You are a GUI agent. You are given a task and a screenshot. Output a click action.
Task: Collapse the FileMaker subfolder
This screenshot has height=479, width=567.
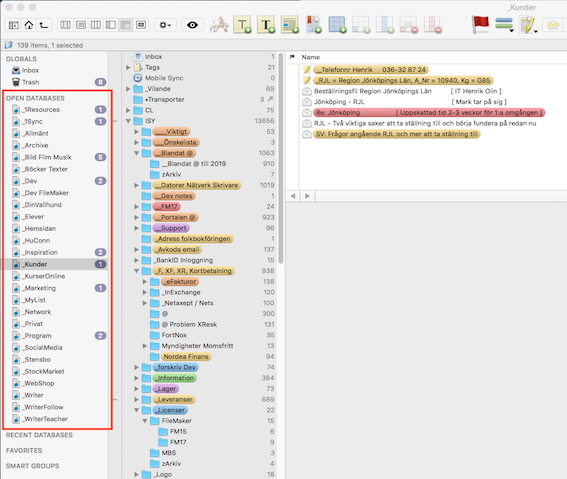(x=145, y=421)
